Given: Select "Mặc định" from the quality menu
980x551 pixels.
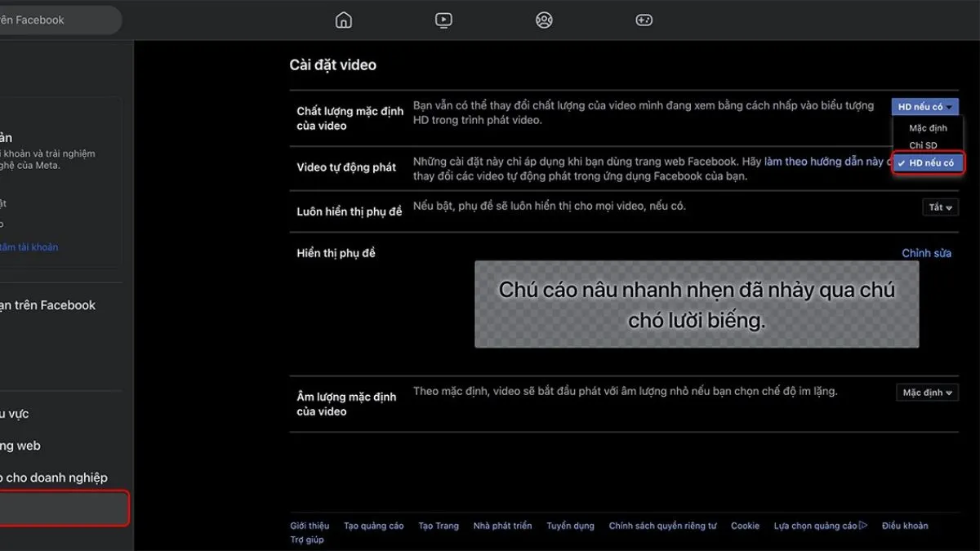Looking at the screenshot, I should click(x=928, y=127).
